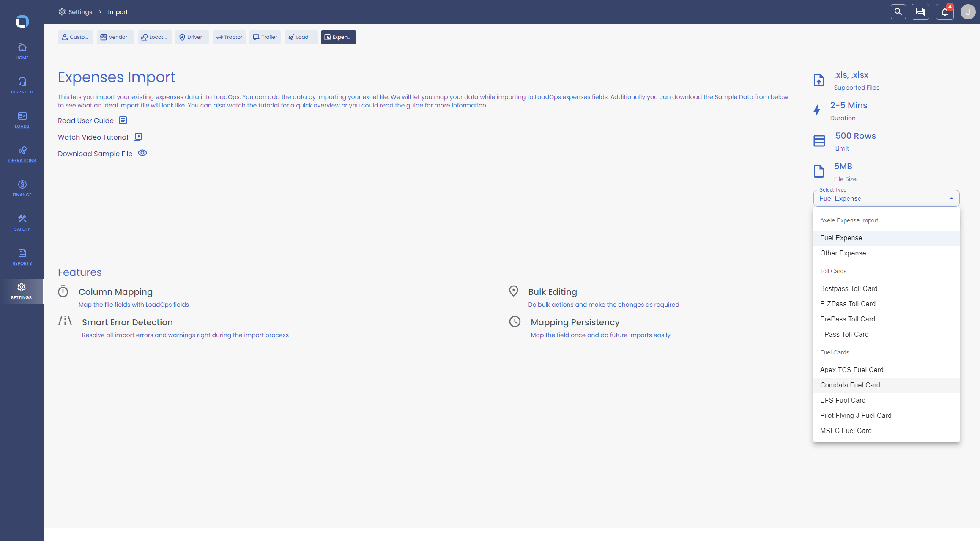Click the document icon beside Read User Guide
The image size is (980, 541).
pos(123,120)
